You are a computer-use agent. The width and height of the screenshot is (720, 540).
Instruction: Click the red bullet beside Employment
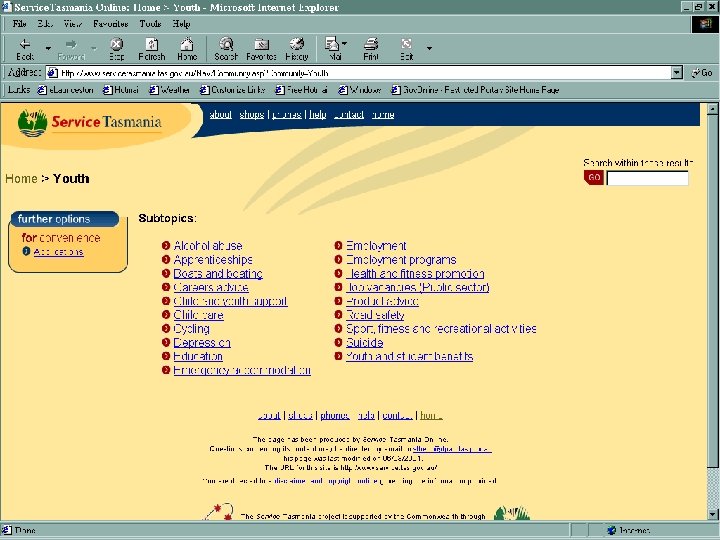point(338,246)
